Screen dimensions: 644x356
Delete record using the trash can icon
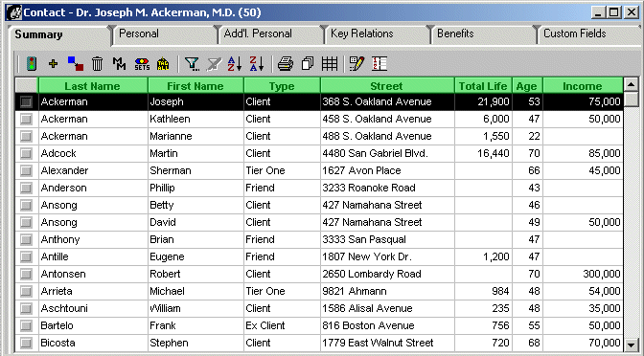(97, 63)
